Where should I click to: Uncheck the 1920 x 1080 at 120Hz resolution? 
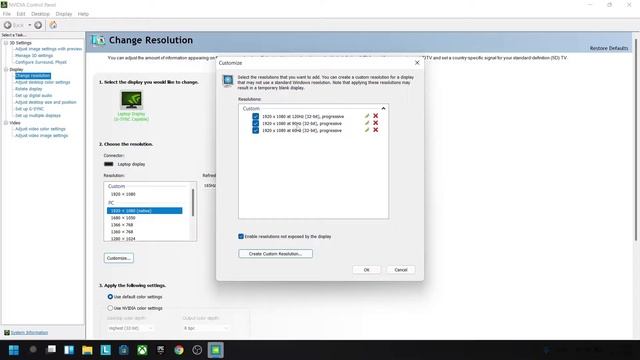coord(256,116)
